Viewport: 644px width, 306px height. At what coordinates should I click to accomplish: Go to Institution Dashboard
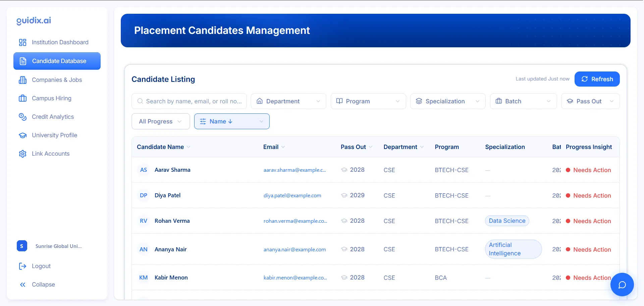tap(57, 42)
